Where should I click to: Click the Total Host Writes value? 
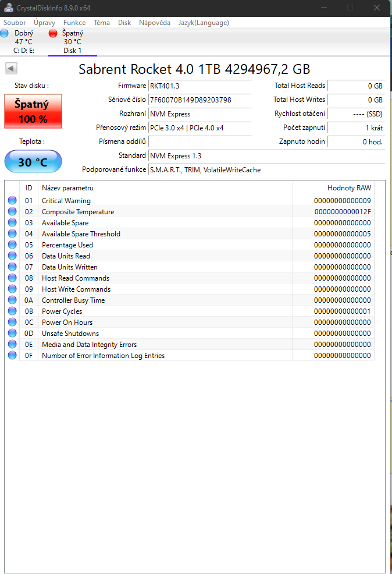click(356, 100)
